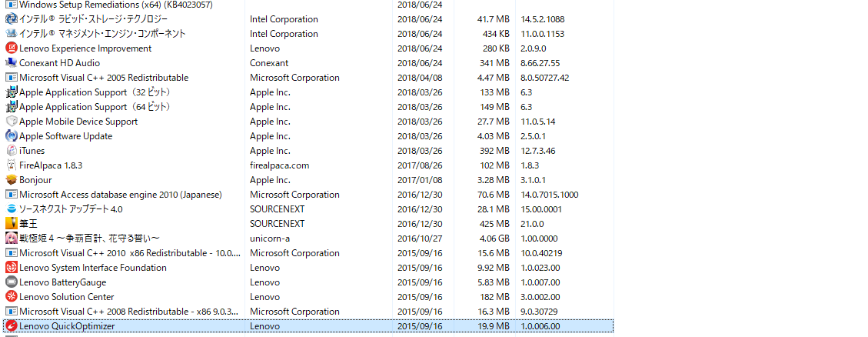Click version 8.66.27.55
868x337 pixels.
click(x=540, y=62)
